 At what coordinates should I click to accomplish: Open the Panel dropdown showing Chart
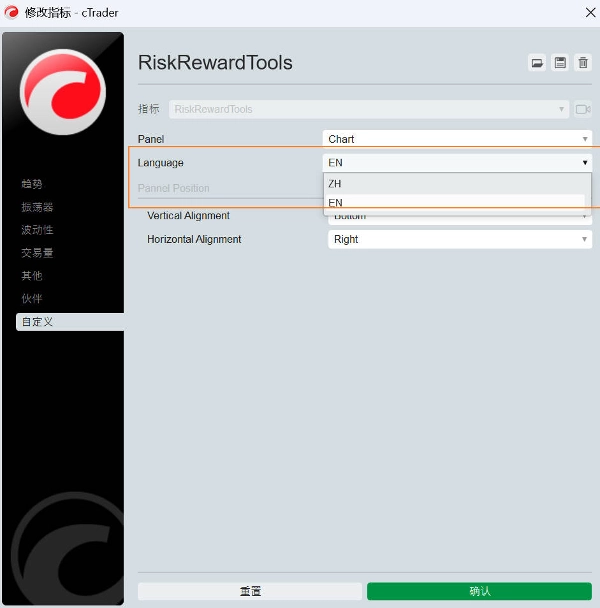point(457,139)
